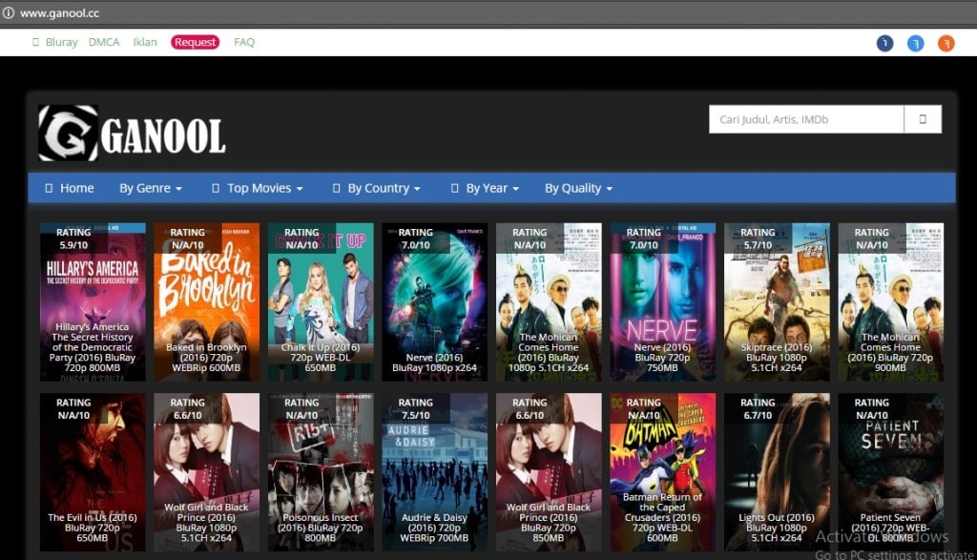Click the icon beside Top Movies
This screenshot has width=977, height=560.
click(x=217, y=188)
